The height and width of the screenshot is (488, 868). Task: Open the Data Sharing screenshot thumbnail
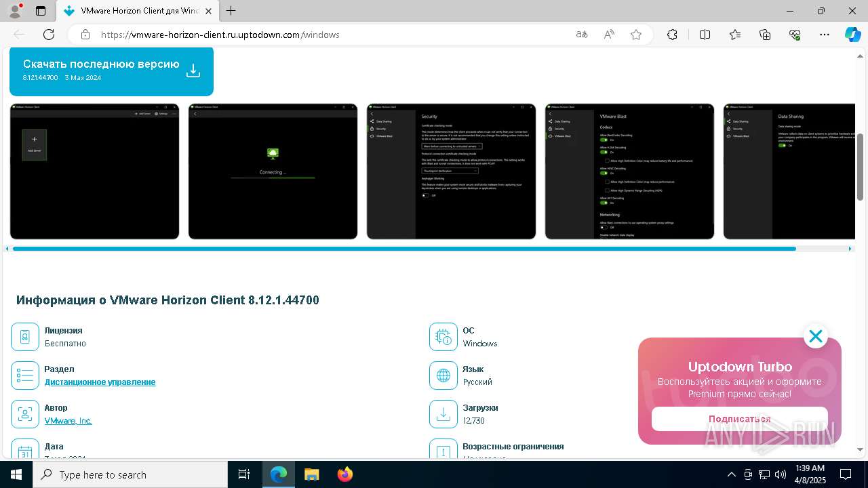pos(789,171)
